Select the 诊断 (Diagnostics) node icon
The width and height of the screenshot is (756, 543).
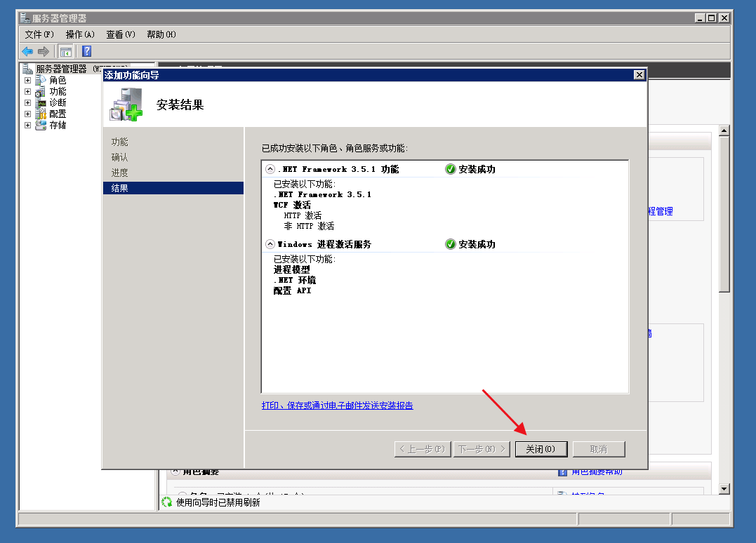click(41, 103)
